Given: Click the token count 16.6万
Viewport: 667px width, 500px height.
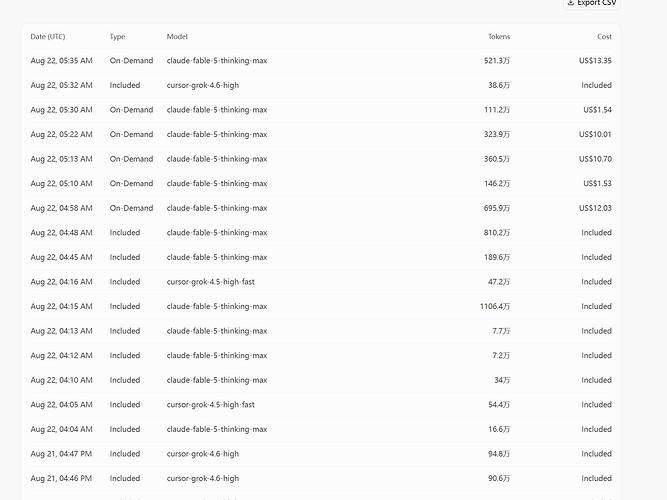Looking at the screenshot, I should click(499, 429).
